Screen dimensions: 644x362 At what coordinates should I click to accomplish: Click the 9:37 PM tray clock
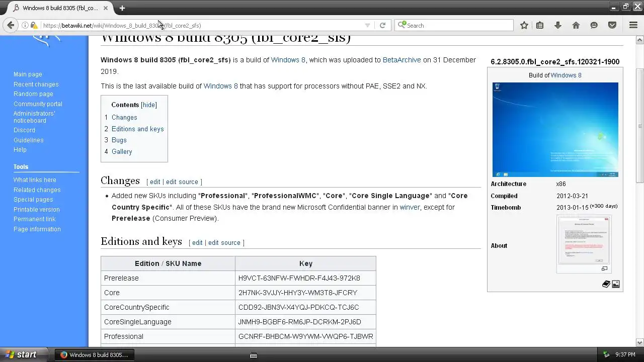[x=625, y=355]
